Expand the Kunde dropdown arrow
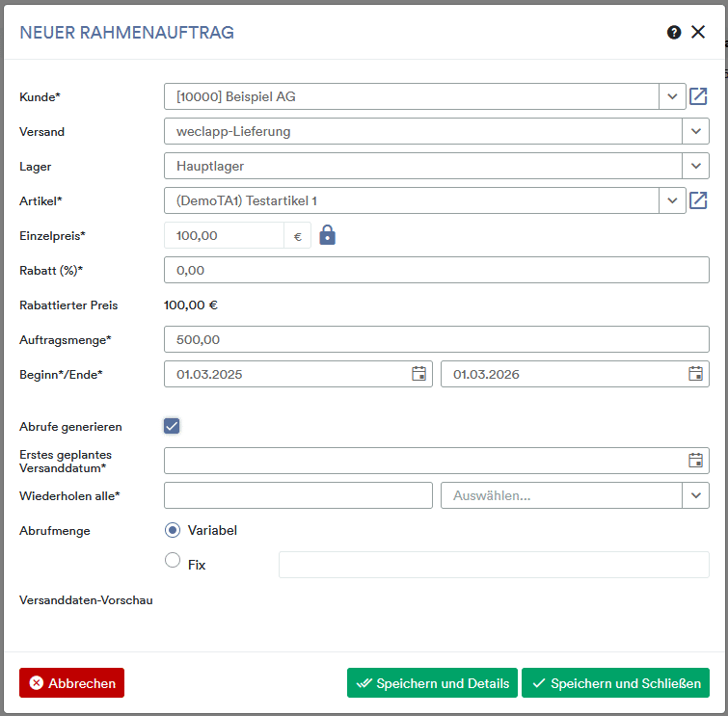 point(672,96)
